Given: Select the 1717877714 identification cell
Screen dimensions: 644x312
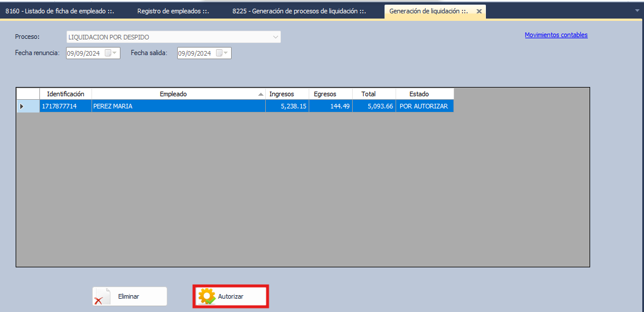Looking at the screenshot, I should 59,106.
